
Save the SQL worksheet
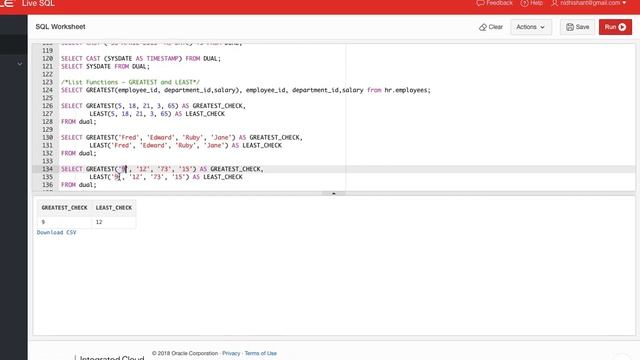click(577, 27)
